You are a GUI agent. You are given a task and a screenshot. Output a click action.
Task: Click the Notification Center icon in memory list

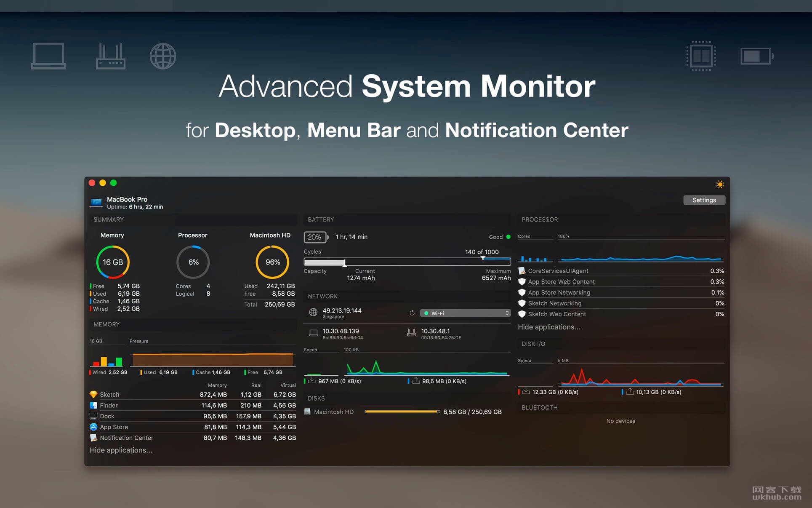pos(93,438)
